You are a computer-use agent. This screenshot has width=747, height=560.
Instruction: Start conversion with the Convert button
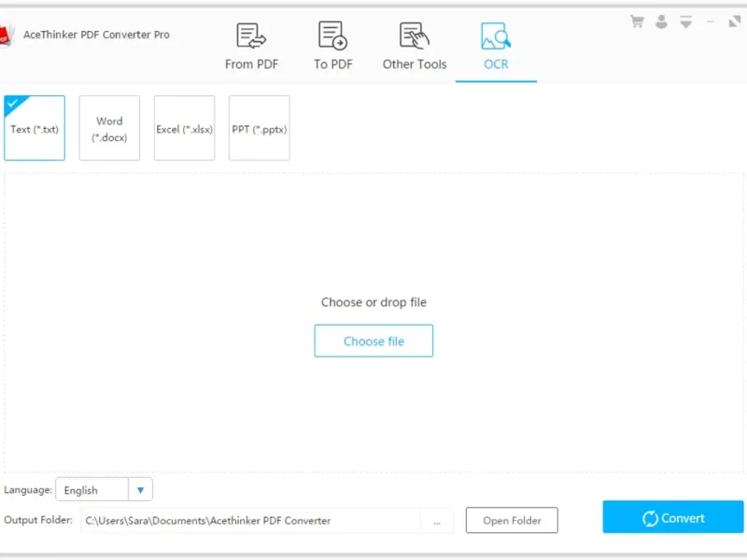coord(672,517)
